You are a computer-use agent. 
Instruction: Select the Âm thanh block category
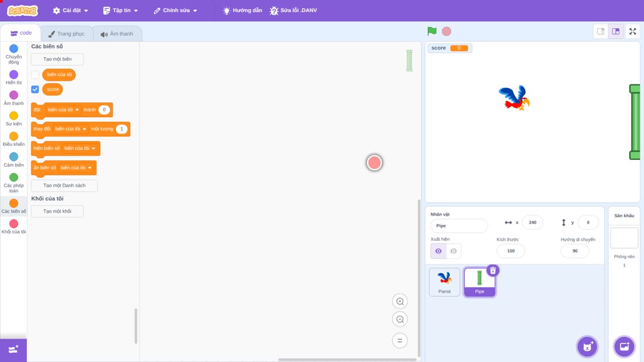(x=13, y=98)
